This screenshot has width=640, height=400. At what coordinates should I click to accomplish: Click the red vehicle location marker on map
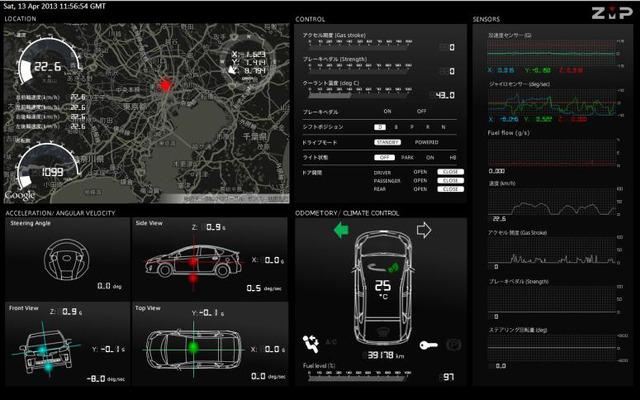coord(165,85)
